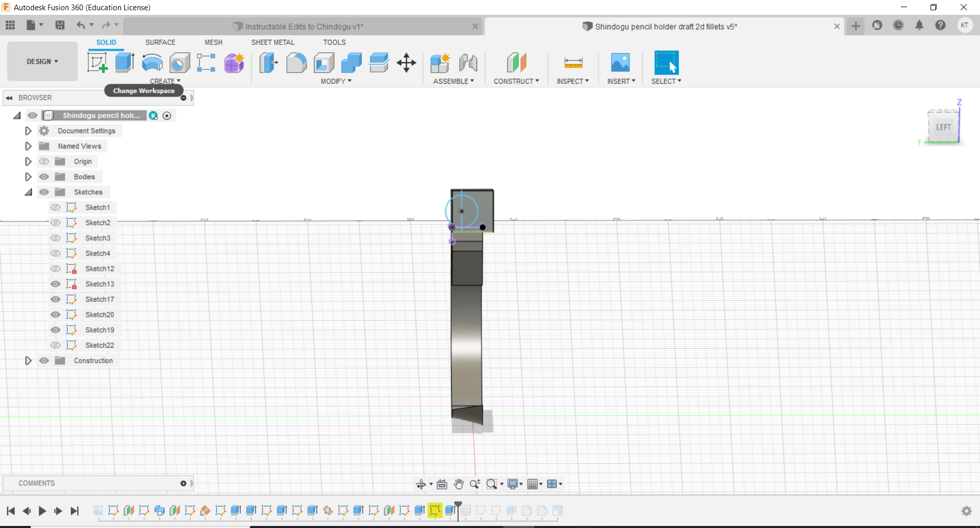This screenshot has width=980, height=528.
Task: Jump to the timeline beginning
Action: pyautogui.click(x=11, y=511)
